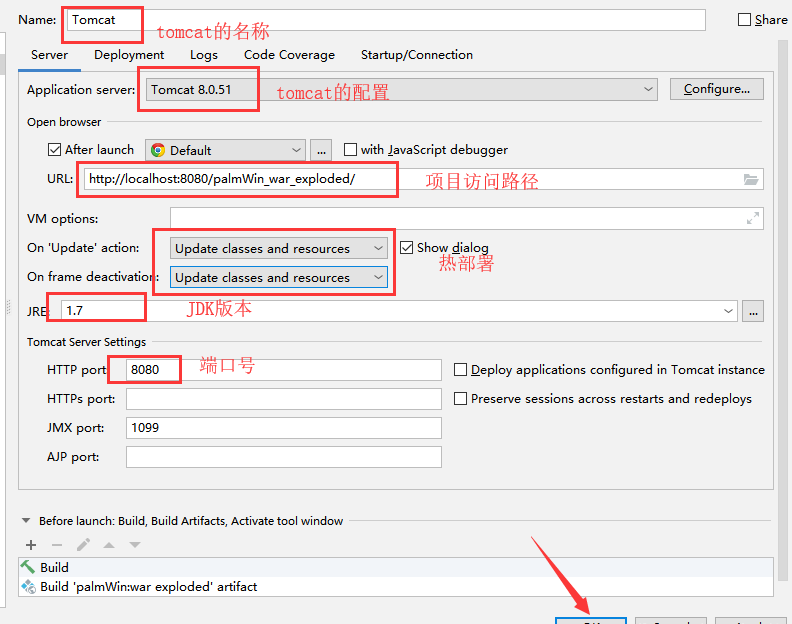Image resolution: width=792 pixels, height=624 pixels.
Task: Click the VM options input field
Action: (x=466, y=218)
